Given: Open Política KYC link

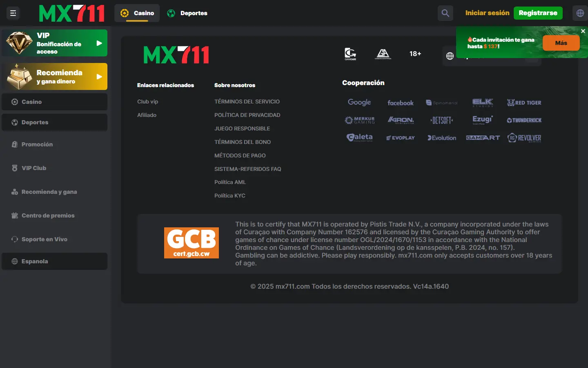Looking at the screenshot, I should [x=230, y=195].
